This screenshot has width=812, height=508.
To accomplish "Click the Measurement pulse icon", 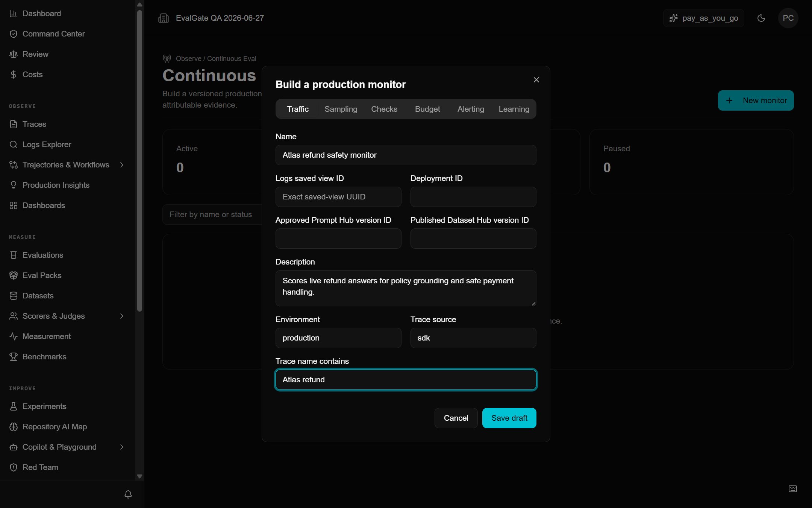I will (x=14, y=336).
